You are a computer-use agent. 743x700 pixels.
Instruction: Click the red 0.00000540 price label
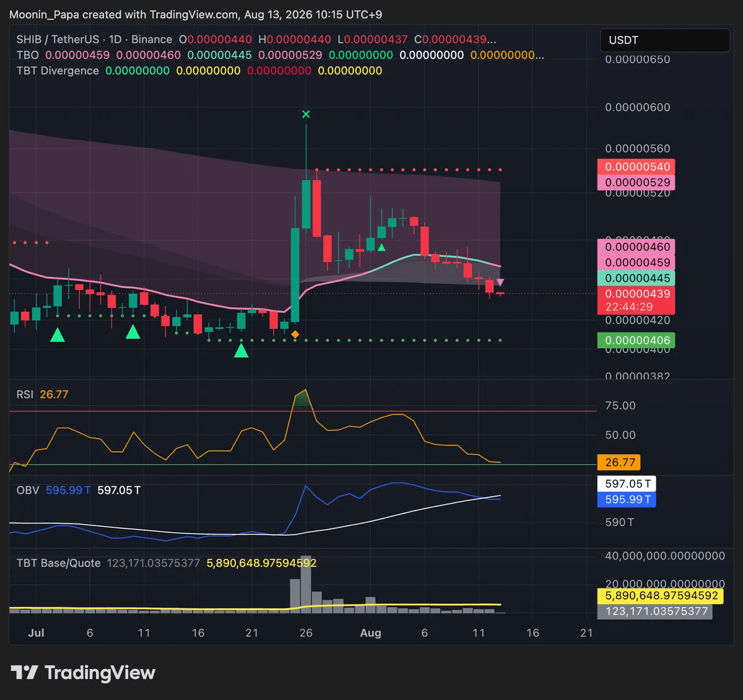(x=637, y=167)
